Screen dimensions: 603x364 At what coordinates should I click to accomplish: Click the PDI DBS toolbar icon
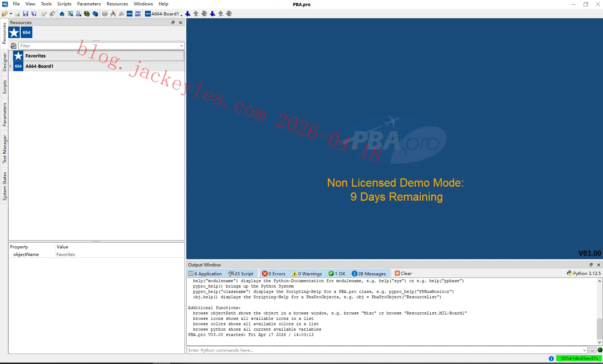(x=138, y=14)
